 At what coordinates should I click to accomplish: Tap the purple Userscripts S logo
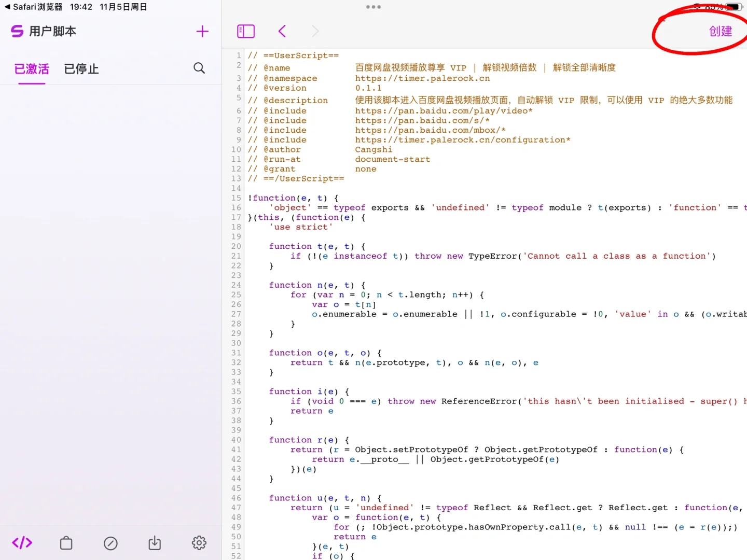(x=17, y=31)
